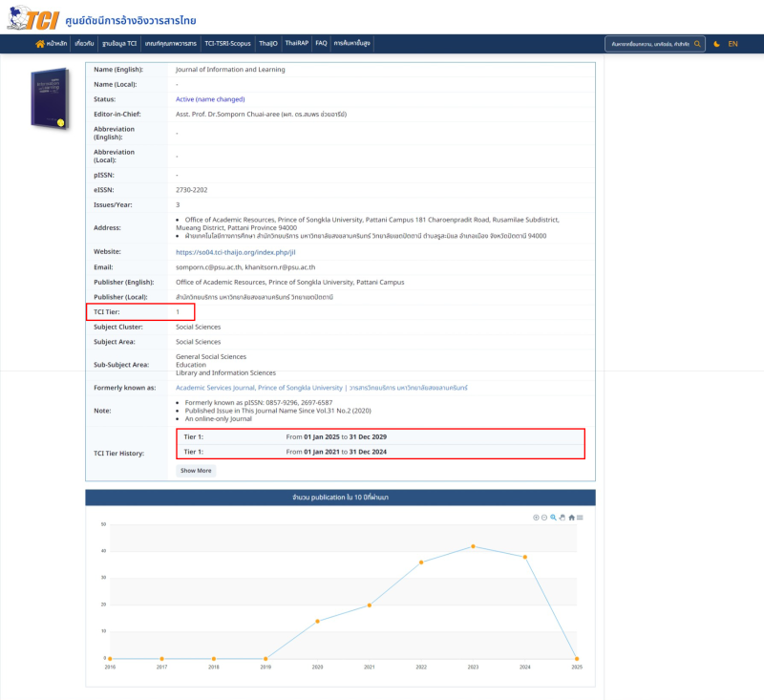Open the ThaiJO menu item

coord(268,43)
